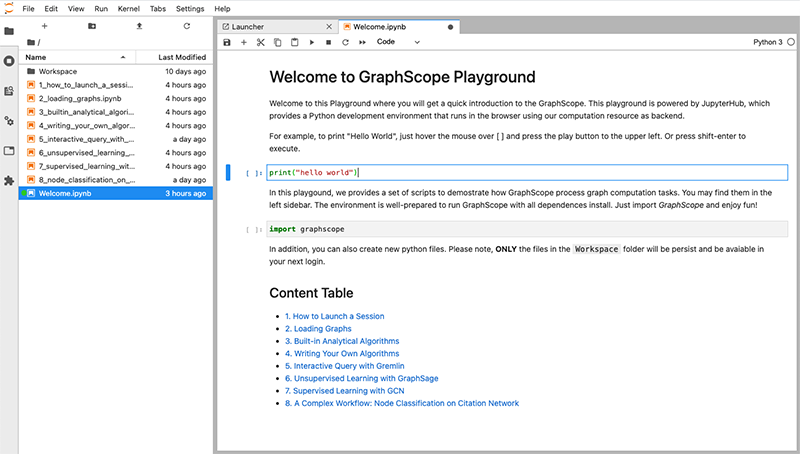
Task: Open the Running Terminals and Kernels sidebar panel
Action: pos(9,61)
